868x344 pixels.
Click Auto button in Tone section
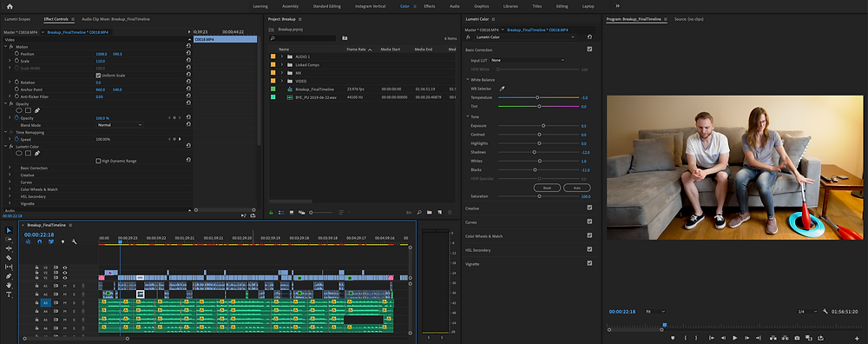[577, 188]
